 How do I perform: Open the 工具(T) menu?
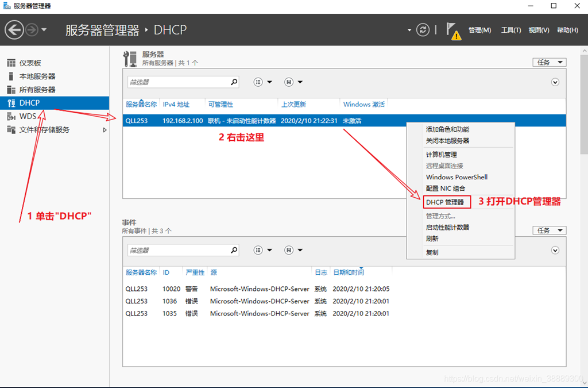(510, 30)
